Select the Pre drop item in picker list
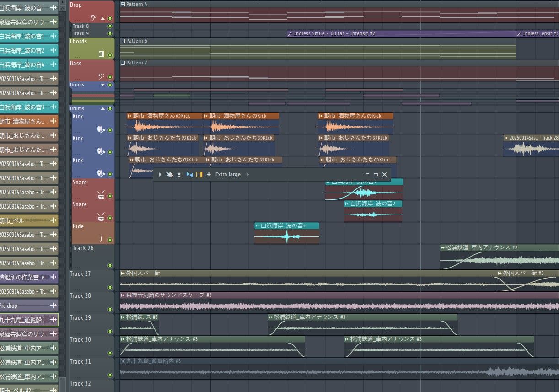This screenshot has width=559, height=392. coord(27,306)
